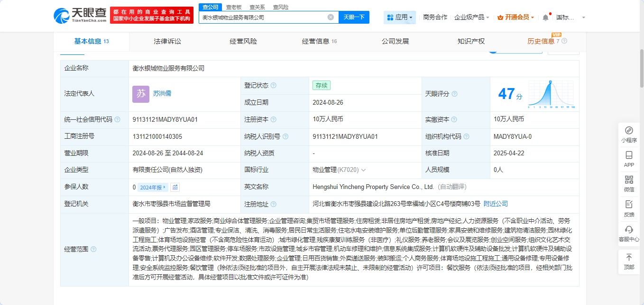This screenshot has width=644, height=305.
Task: Click inside the company search input field
Action: (263, 18)
